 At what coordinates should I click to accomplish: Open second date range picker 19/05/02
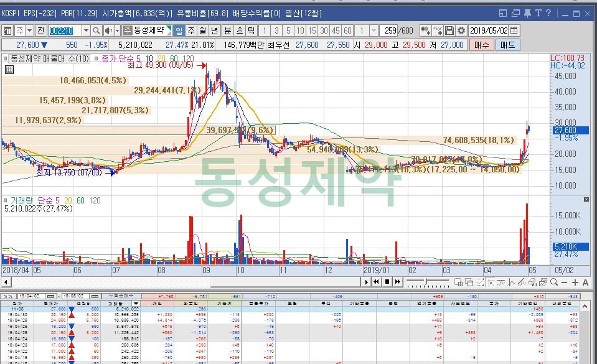[x=96, y=296]
